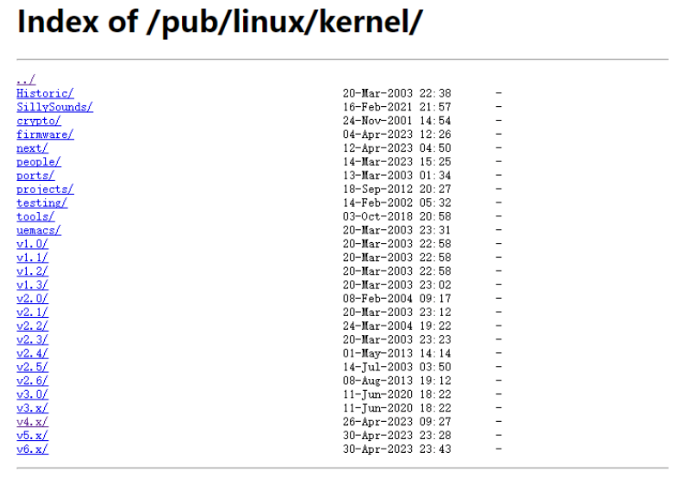Viewport: 692px width, 481px height.
Task: Open the visited v4.x/ link
Action: pos(32,421)
